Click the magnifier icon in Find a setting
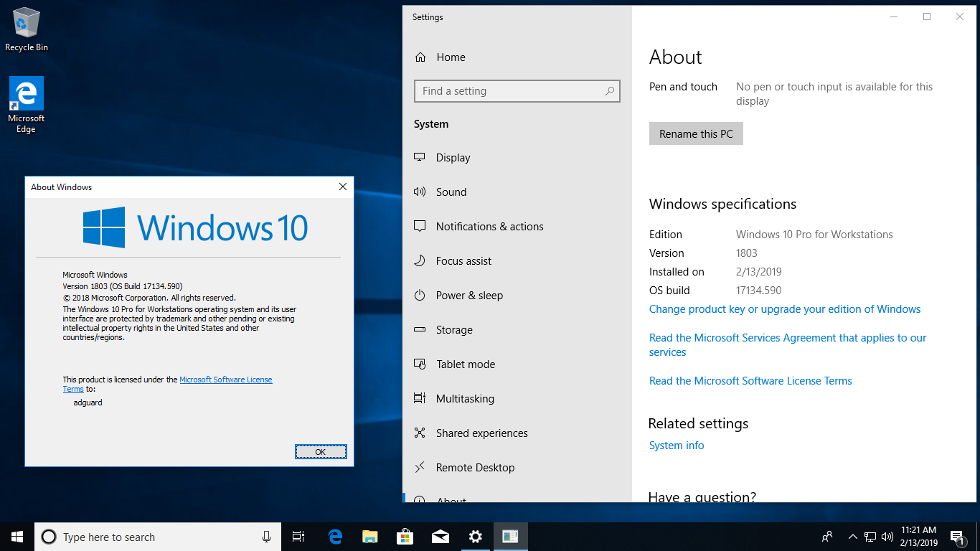Screen dimensions: 980x551 pyautogui.click(x=610, y=91)
